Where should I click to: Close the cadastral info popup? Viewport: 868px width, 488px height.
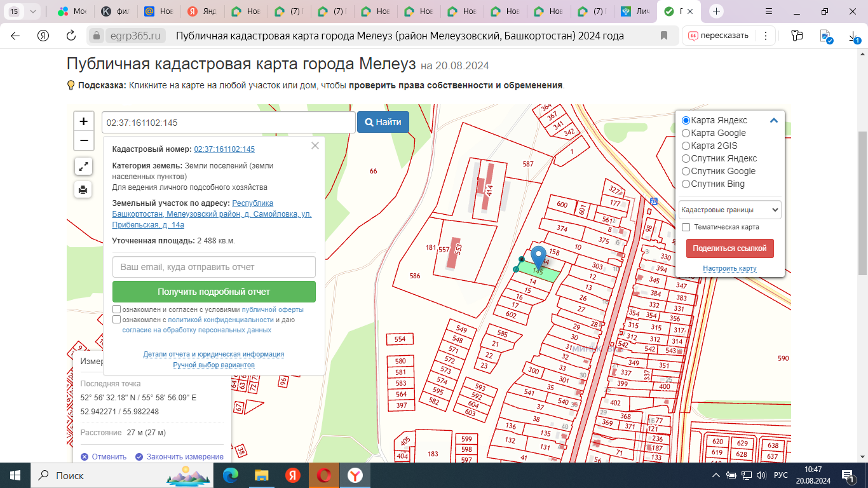(x=315, y=146)
